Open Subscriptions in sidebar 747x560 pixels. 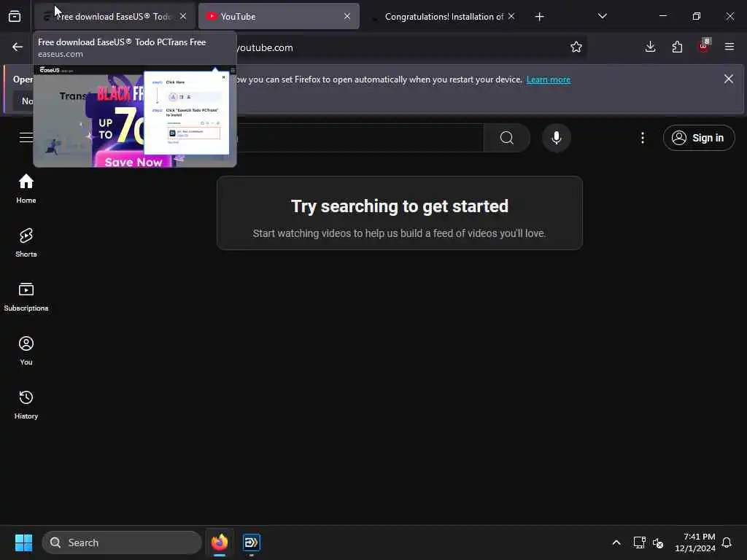point(26,296)
